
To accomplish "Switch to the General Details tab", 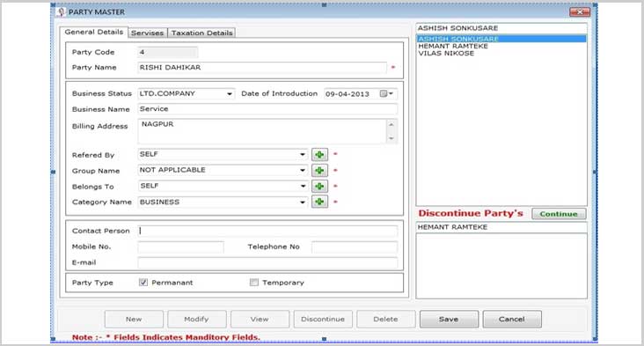I will point(93,32).
